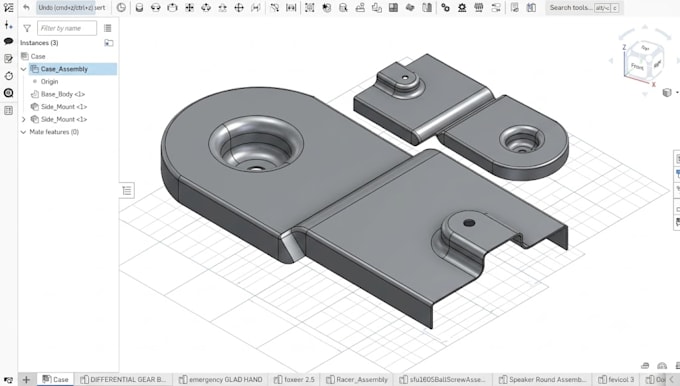Select Origin in the instance tree
The height and width of the screenshot is (386, 680).
[49, 82]
